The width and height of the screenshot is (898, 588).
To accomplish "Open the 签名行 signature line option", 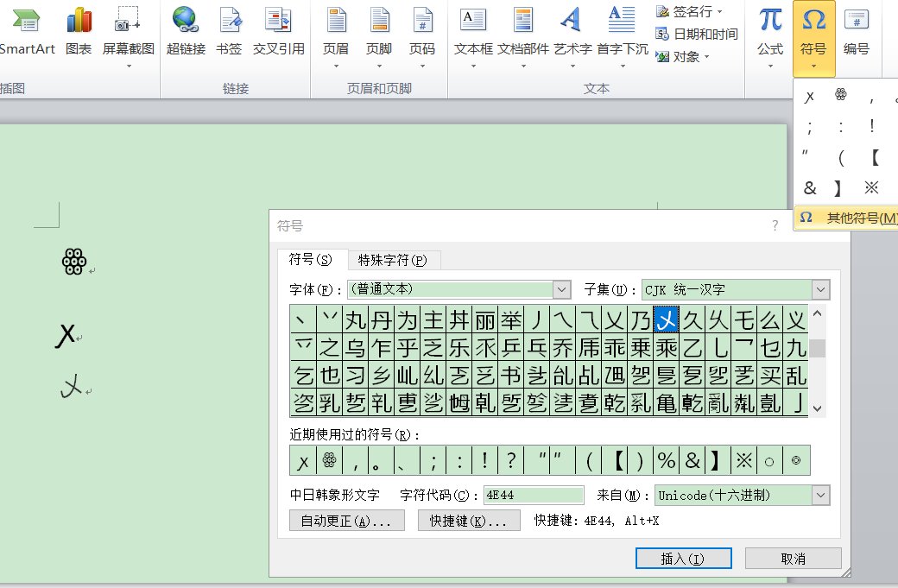I will (689, 11).
